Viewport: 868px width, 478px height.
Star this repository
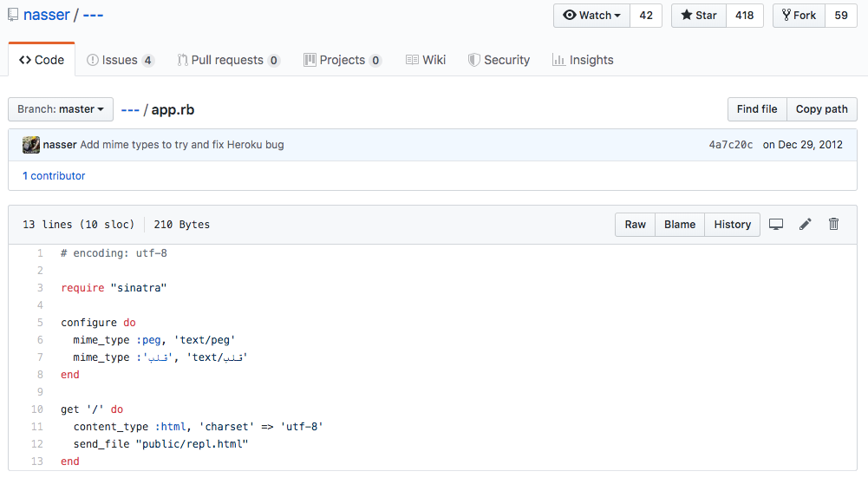[699, 16]
